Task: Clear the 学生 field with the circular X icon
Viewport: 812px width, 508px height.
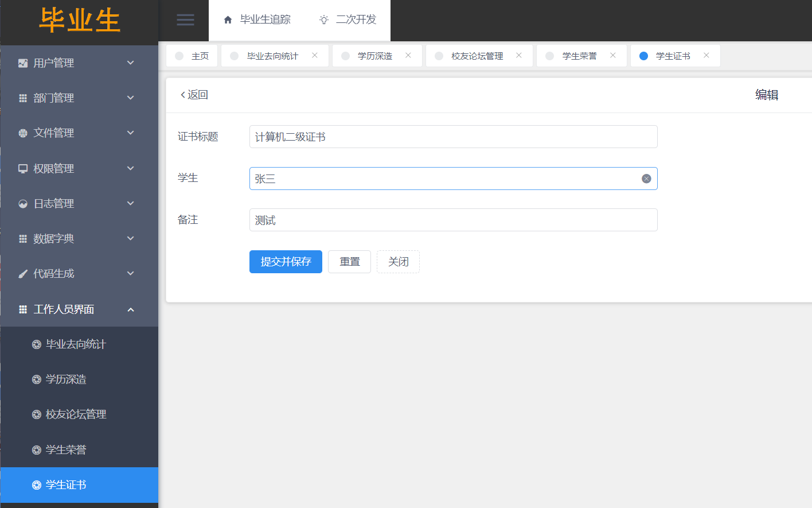Action: pos(646,179)
